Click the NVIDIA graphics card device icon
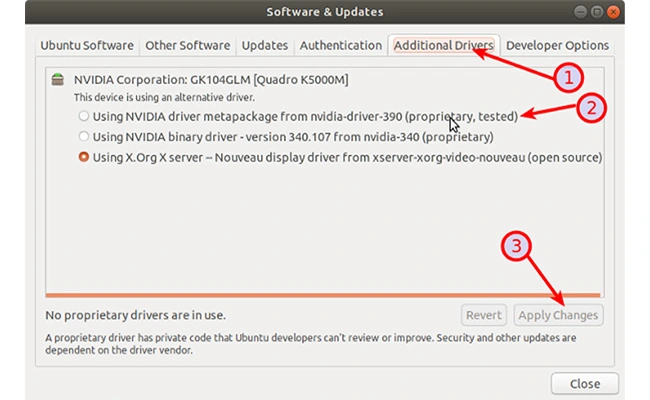Screen dimensions: 650x400 [x=58, y=79]
